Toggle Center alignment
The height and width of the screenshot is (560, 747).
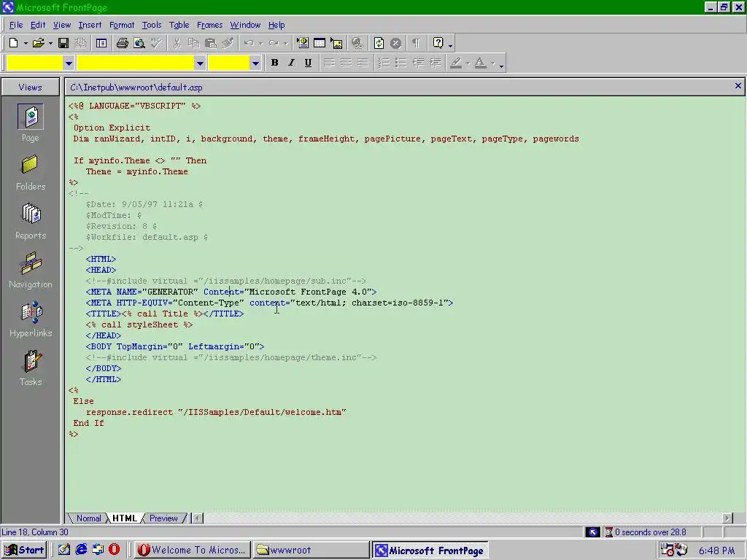[346, 63]
